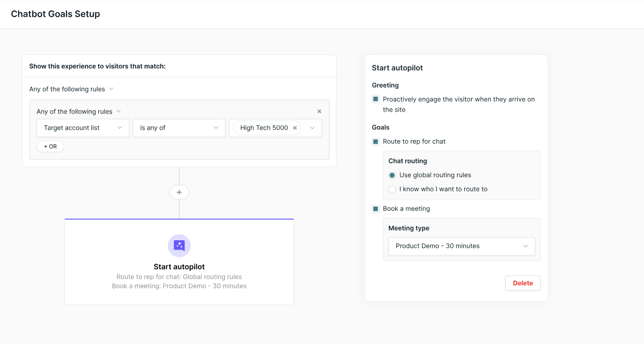The width and height of the screenshot is (644, 344).
Task: Choose I know who I want to route to
Action: 392,189
